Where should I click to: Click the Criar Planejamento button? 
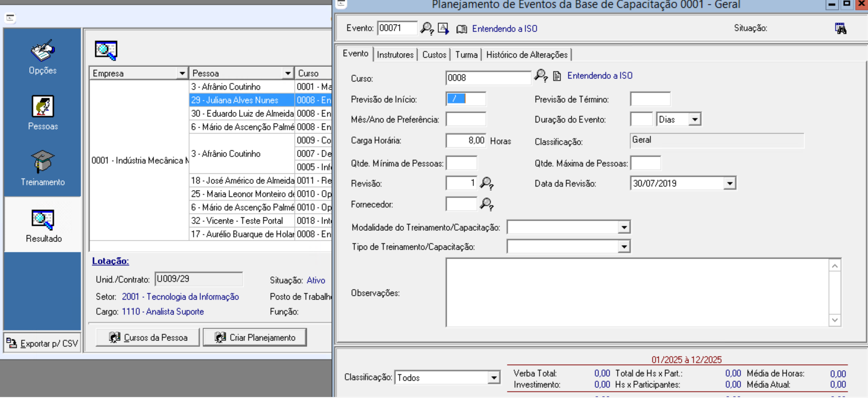pyautogui.click(x=255, y=337)
